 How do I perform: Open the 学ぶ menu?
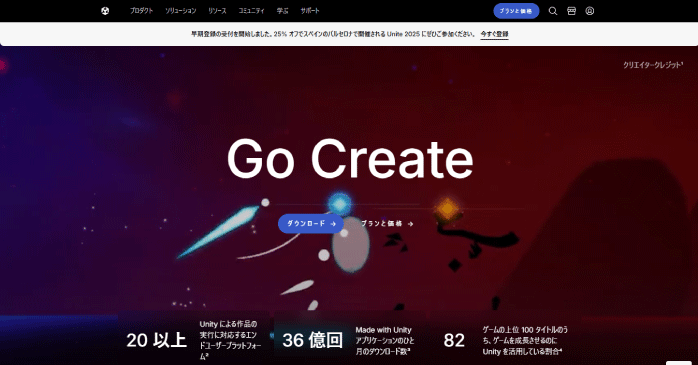point(282,11)
